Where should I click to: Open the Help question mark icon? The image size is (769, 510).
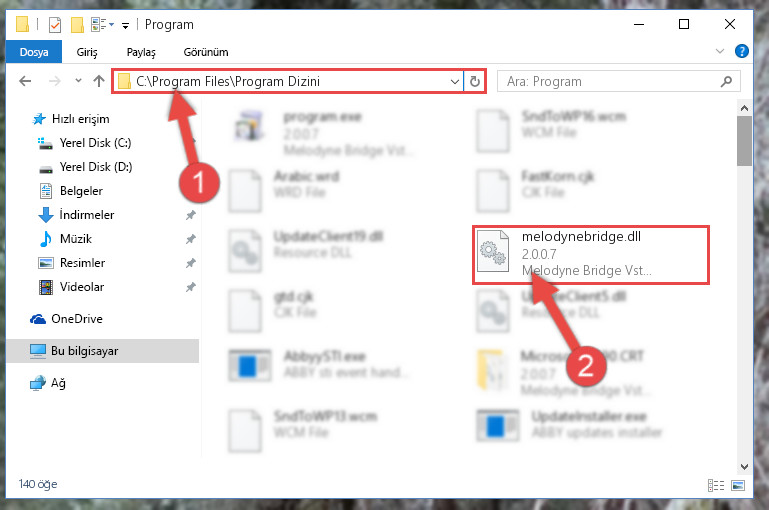pyautogui.click(x=742, y=51)
